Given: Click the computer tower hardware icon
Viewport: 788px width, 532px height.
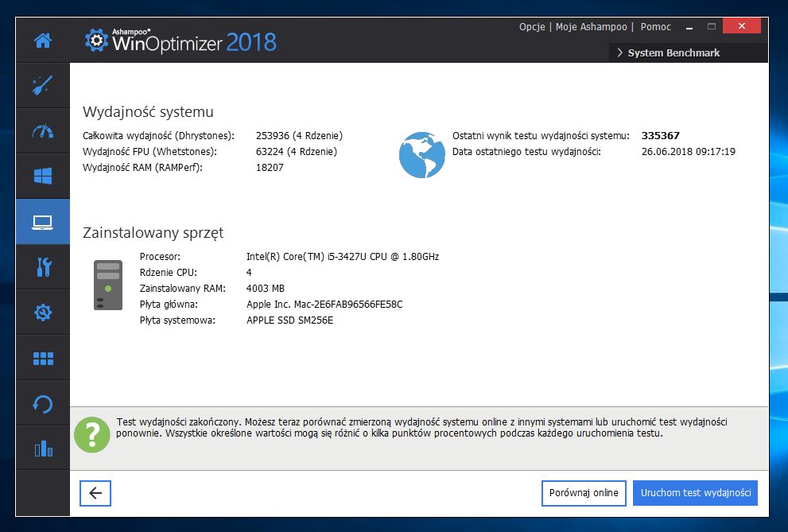Looking at the screenshot, I should coord(108,285).
